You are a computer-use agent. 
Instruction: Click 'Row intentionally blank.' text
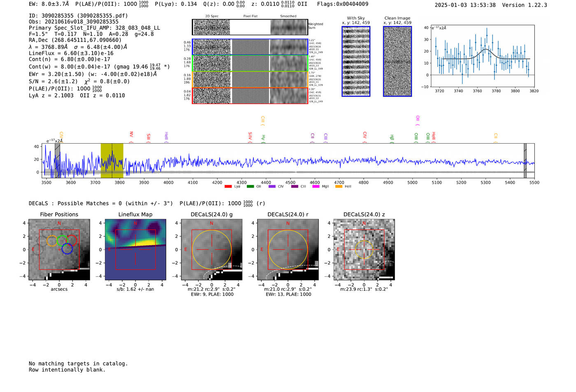click(67, 370)
